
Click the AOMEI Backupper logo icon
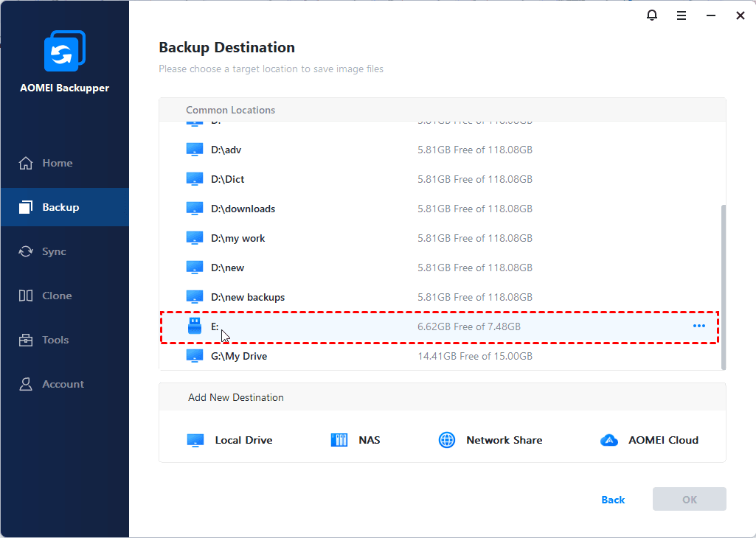coord(64,51)
